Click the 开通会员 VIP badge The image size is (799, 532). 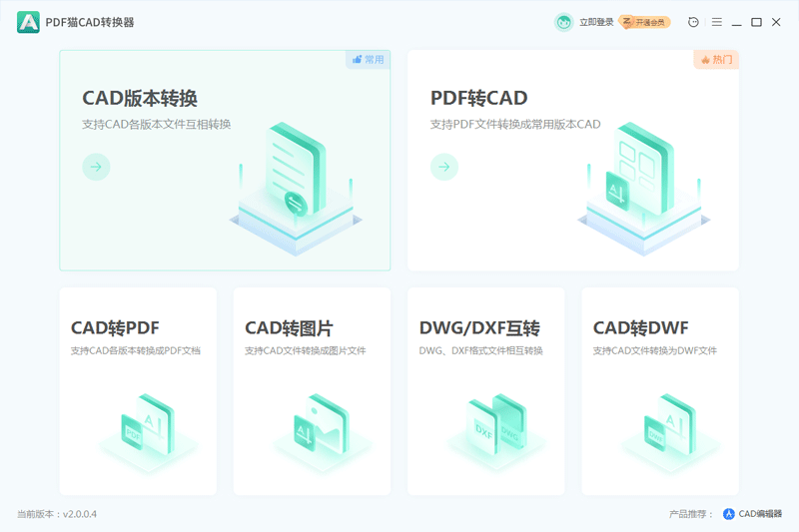tap(644, 22)
